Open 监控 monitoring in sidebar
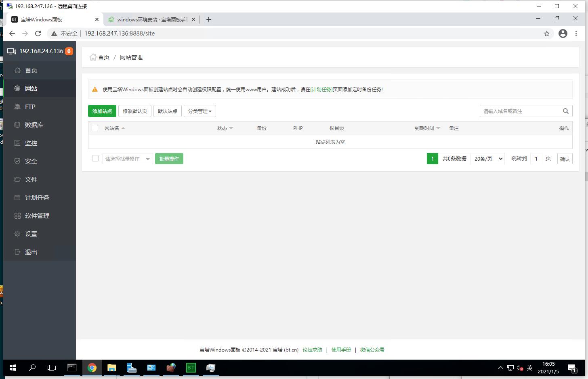The height and width of the screenshot is (379, 588). point(40,143)
